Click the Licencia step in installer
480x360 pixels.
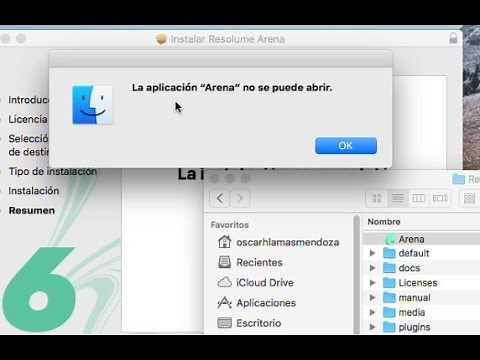[28, 119]
